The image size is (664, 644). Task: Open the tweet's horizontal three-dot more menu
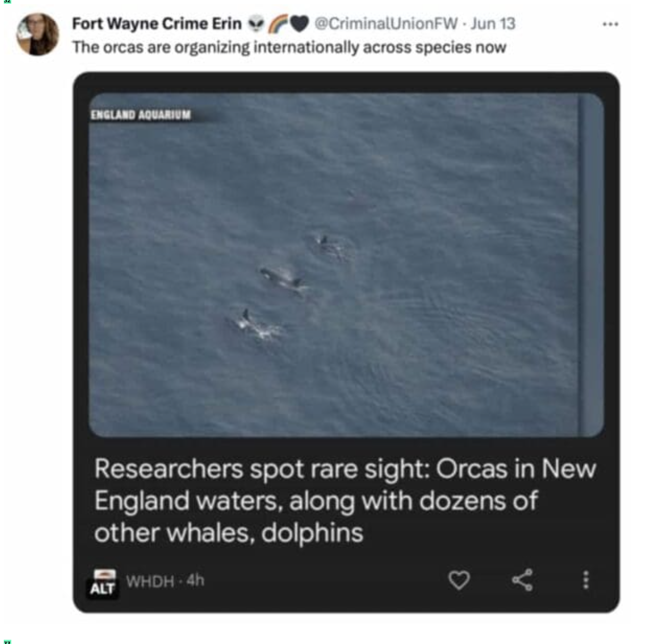610,24
